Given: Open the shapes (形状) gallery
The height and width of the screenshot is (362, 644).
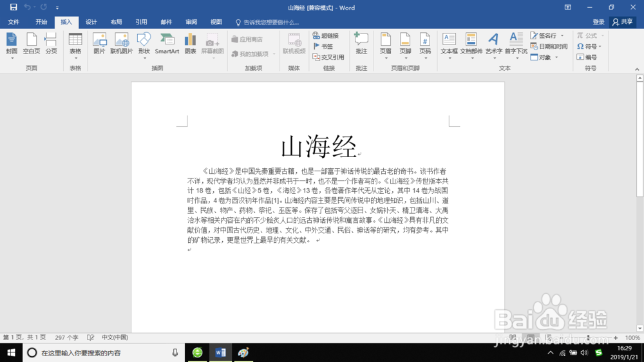Looking at the screenshot, I should pyautogui.click(x=144, y=44).
